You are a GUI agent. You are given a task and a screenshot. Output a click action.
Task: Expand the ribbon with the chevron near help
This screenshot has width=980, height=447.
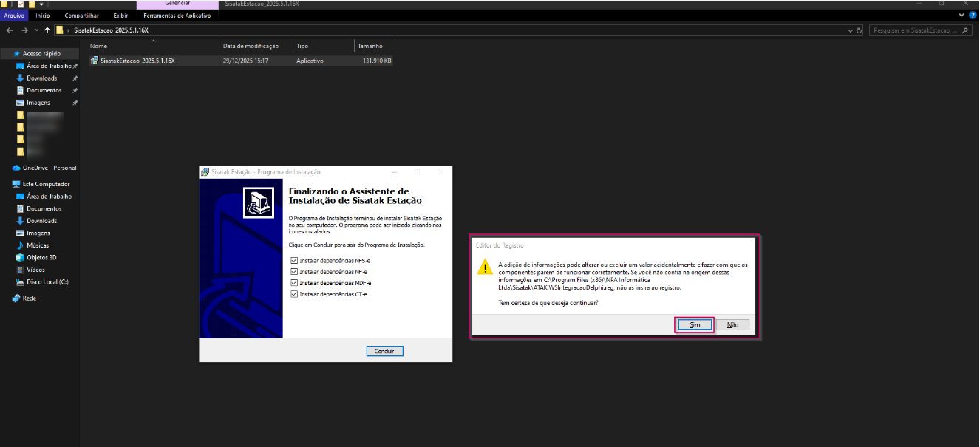point(963,15)
